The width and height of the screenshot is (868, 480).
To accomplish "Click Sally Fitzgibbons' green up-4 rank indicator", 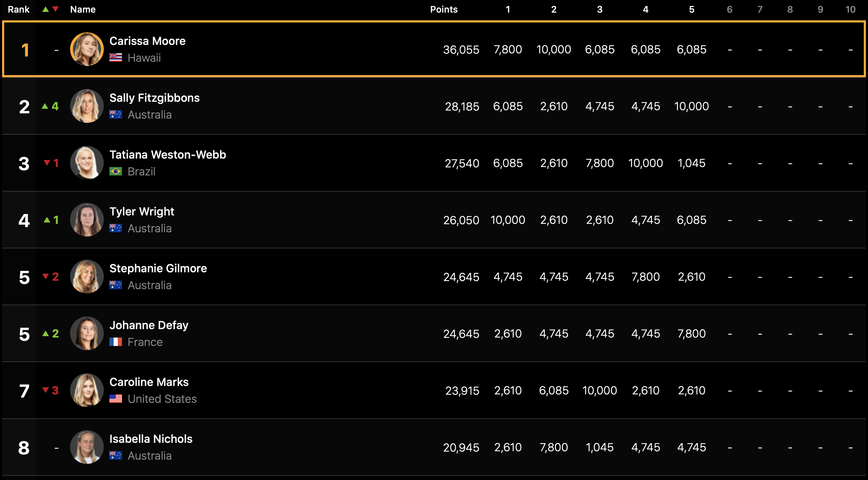I will tap(50, 106).
